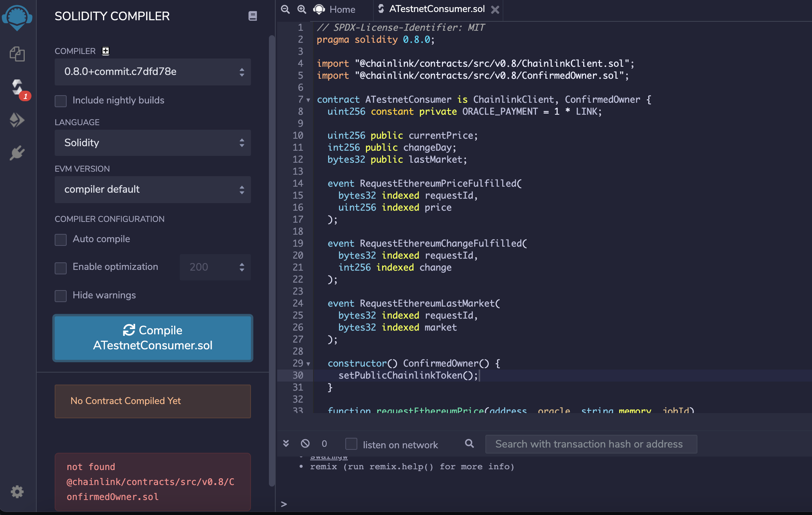Open the Deploy & Run Transactions panel
This screenshot has height=515, width=812.
pyautogui.click(x=17, y=120)
